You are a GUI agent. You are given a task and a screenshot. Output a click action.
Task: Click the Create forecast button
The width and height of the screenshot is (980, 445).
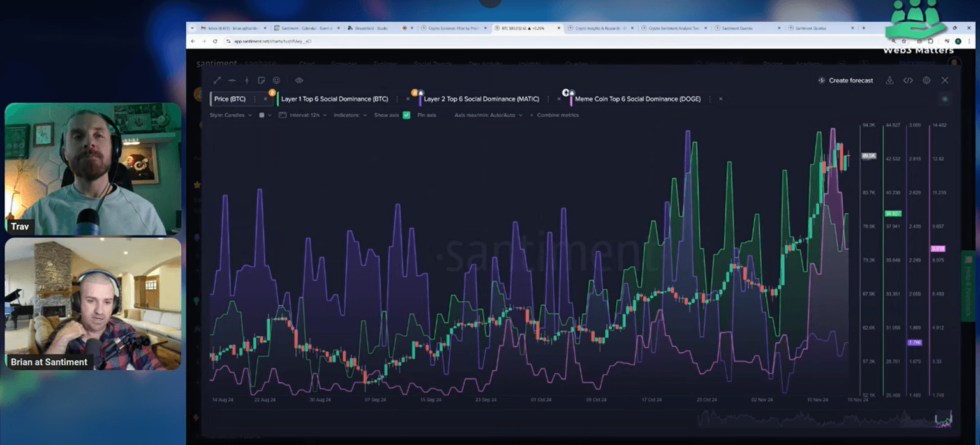845,80
